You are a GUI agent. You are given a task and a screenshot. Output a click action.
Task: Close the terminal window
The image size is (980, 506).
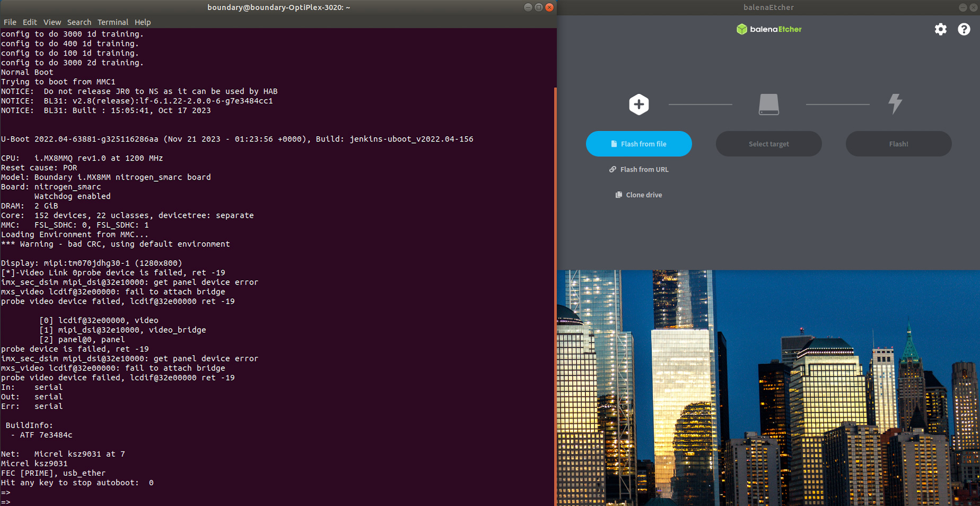549,7
